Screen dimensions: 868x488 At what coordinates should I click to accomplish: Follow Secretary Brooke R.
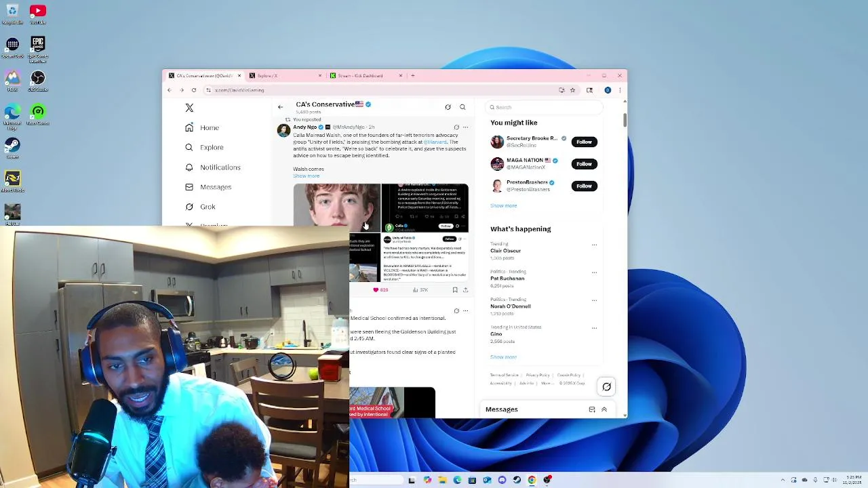pos(584,142)
